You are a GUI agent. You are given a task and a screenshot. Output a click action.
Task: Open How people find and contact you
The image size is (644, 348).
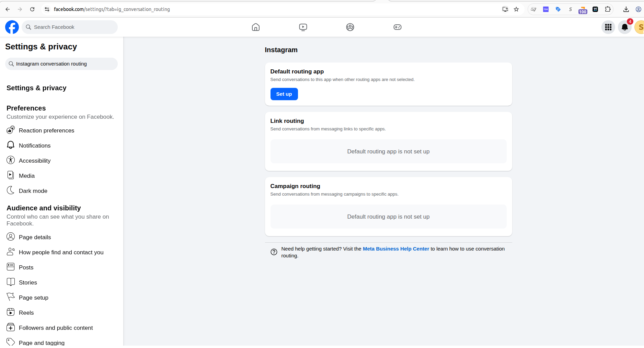[x=61, y=252]
